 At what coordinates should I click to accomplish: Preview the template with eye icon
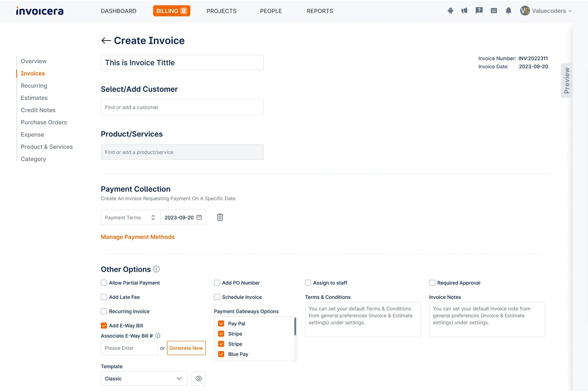tap(199, 379)
